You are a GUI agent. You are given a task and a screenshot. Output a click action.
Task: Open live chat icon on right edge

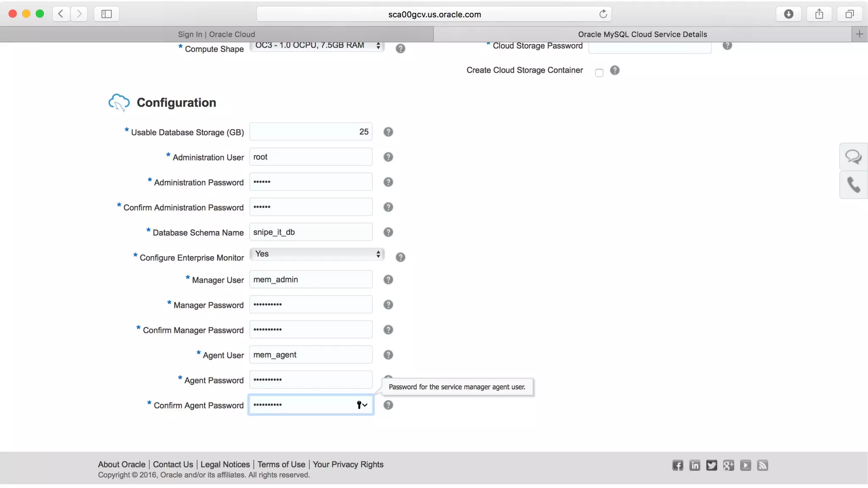[x=853, y=157]
